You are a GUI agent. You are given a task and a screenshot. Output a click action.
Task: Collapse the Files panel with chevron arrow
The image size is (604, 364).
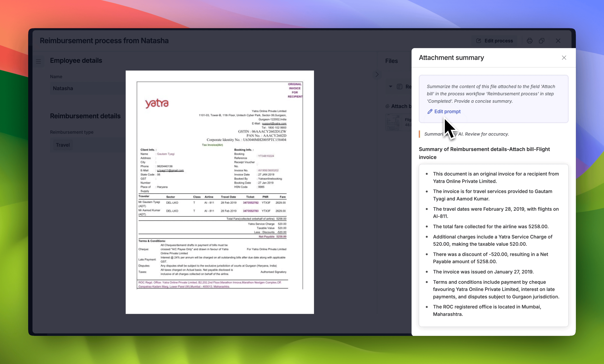tap(377, 74)
